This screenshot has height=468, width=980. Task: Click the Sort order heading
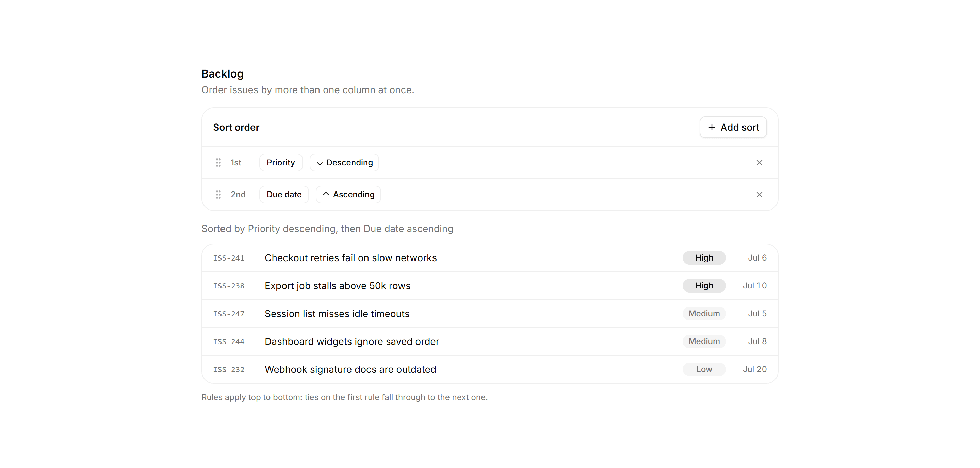[x=236, y=127]
